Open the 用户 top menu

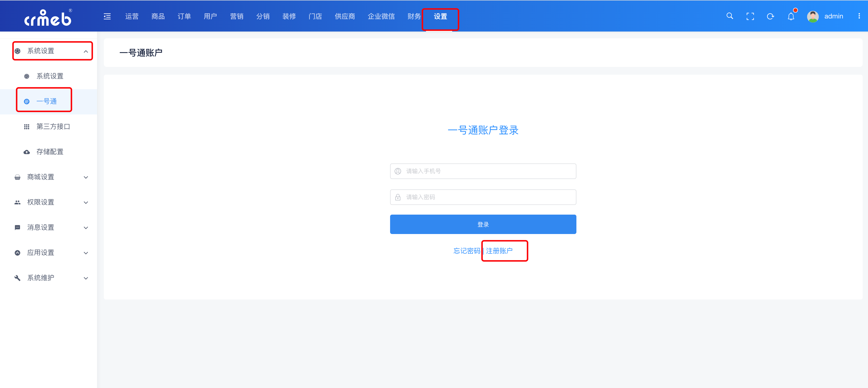[x=210, y=16]
